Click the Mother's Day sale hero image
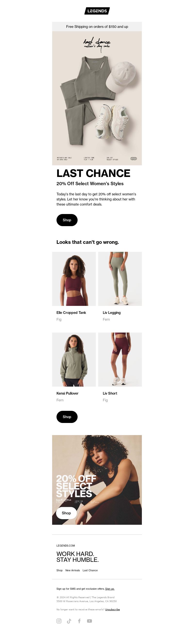Image resolution: width=194 pixels, height=644 pixels. click(x=97, y=98)
